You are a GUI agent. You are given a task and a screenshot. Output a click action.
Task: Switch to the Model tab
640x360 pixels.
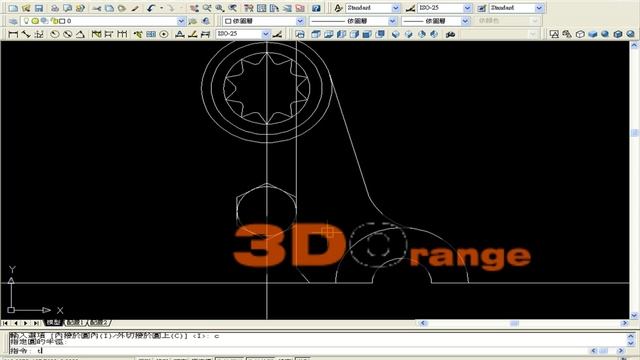(x=53, y=322)
